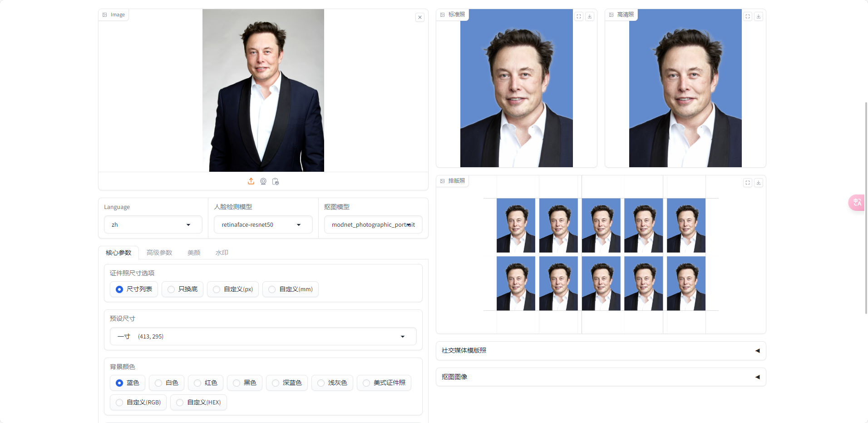Viewport: 868px width, 423px height.
Task: Expand the 社交媒体模版照 accordion
Action: pyautogui.click(x=601, y=351)
